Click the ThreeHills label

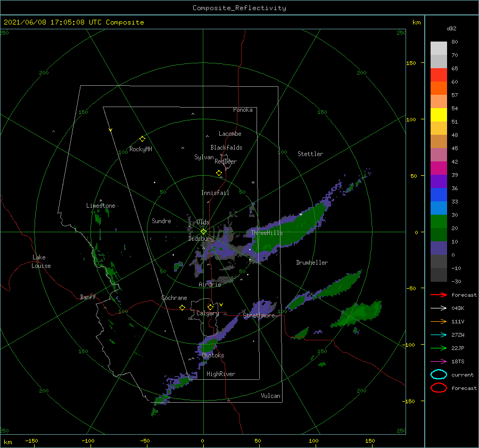tap(267, 233)
